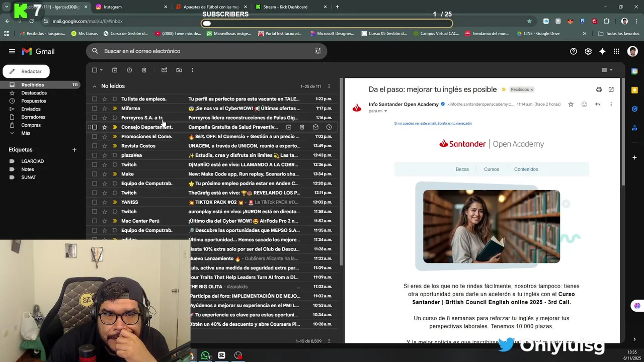The height and width of the screenshot is (362, 644).
Task: Print the Santander email
Action: pyautogui.click(x=599, y=89)
